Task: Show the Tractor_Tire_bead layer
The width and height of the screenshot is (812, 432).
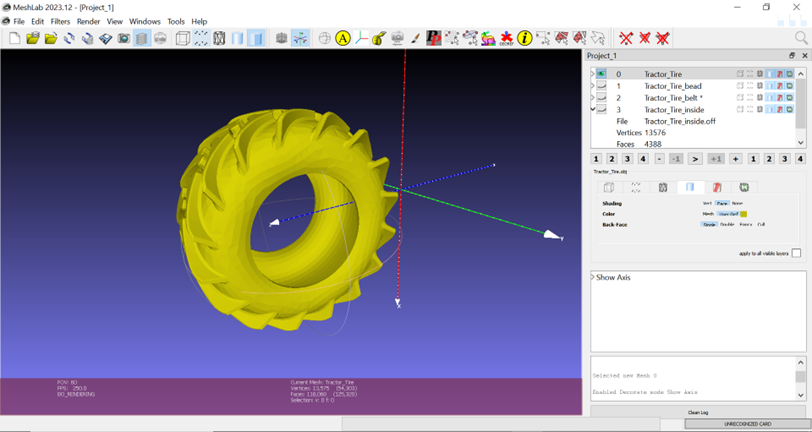Action: coord(601,86)
